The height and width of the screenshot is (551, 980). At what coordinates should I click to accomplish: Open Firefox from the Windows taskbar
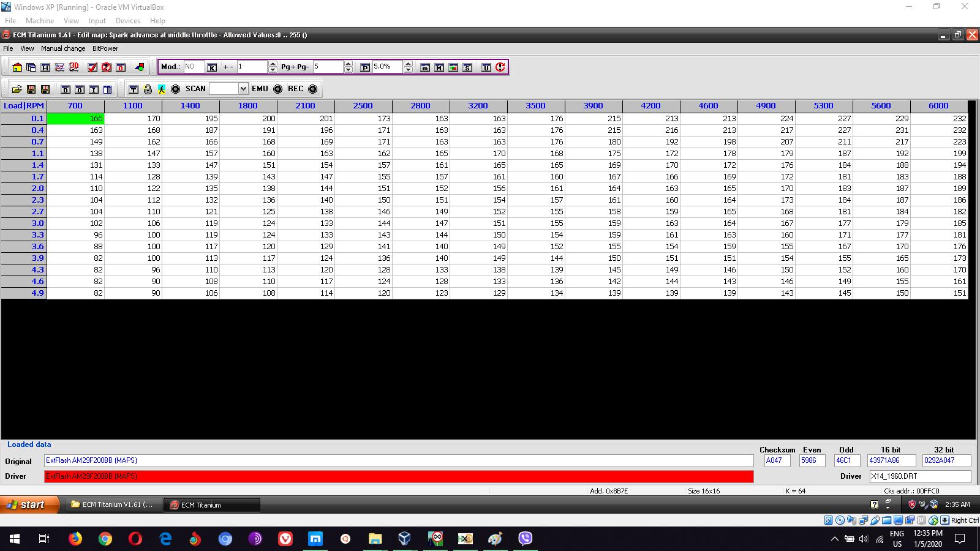pos(75,539)
